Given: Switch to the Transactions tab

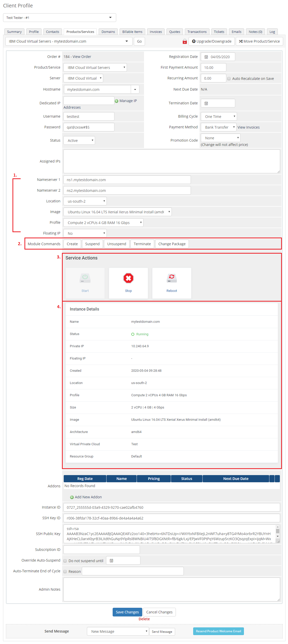Looking at the screenshot, I should pyautogui.click(x=197, y=32).
